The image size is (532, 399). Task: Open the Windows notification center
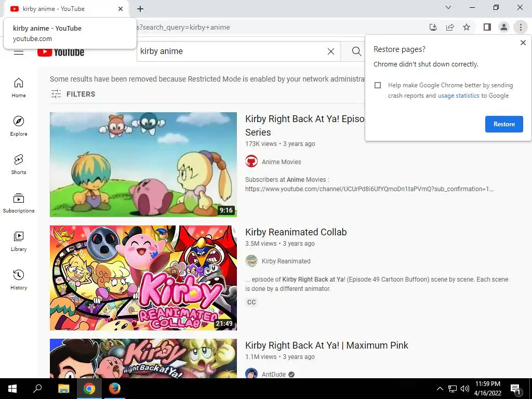point(516,389)
